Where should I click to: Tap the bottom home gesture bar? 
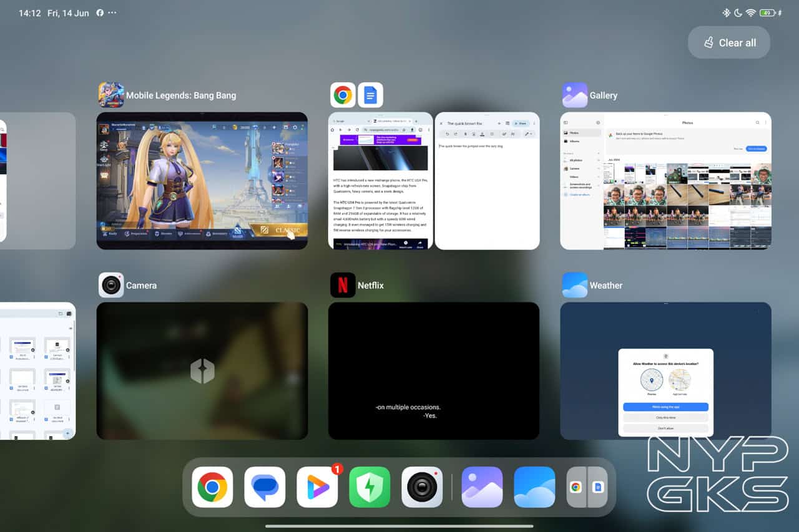399,526
